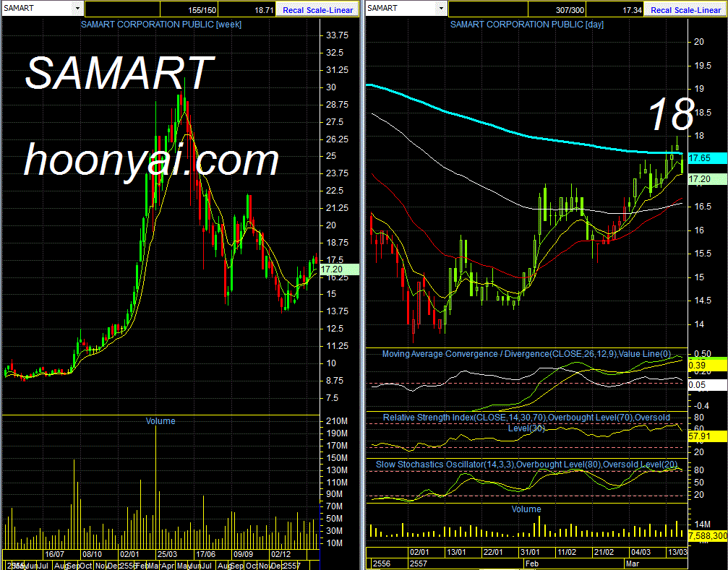Click the 08/10 date on weekly time axis

92,554
